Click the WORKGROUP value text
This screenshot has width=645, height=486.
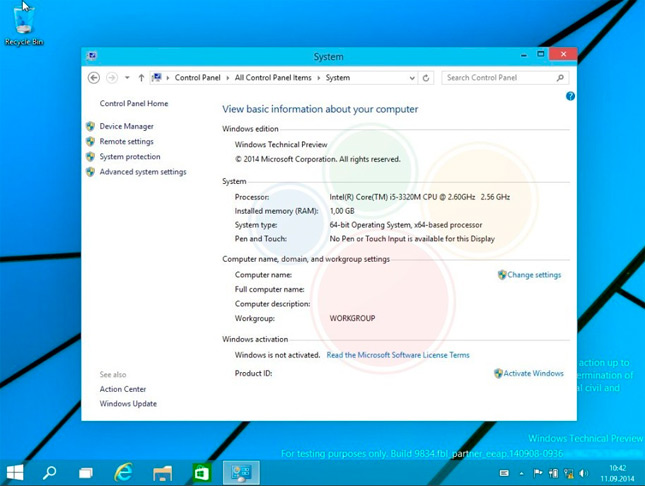tap(352, 319)
